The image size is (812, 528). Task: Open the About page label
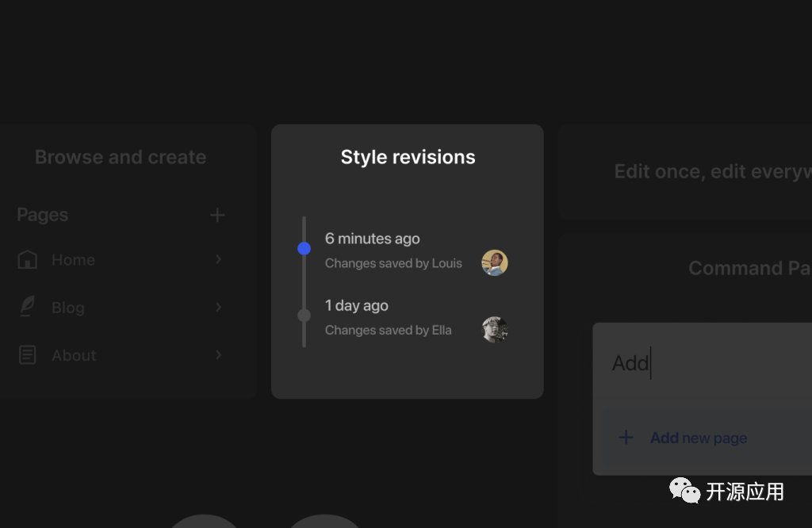74,355
